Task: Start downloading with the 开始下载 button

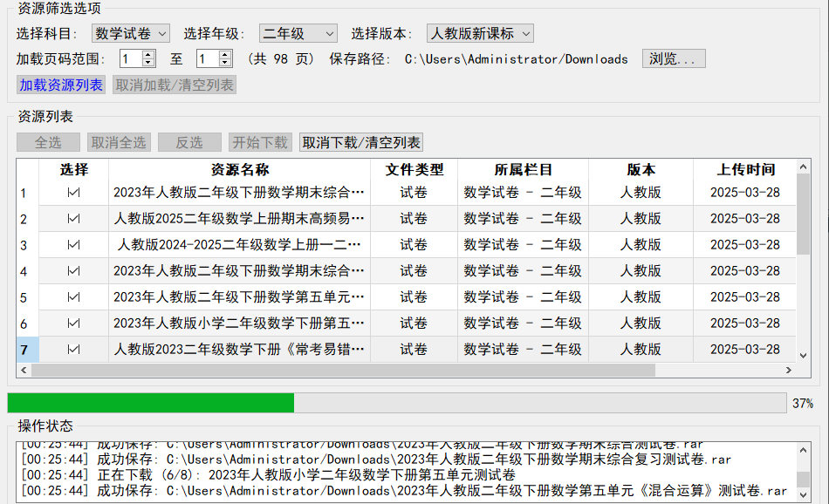Action: point(259,142)
